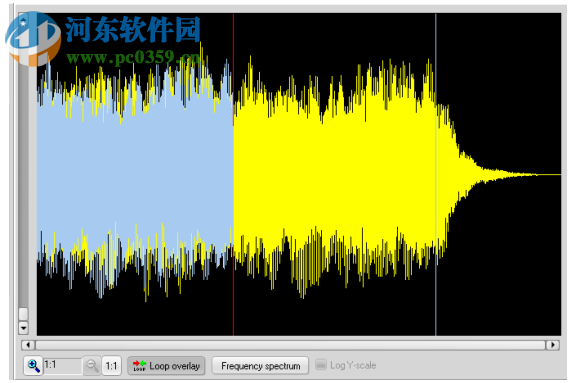Click the gray loop end marker line
Image resolution: width=575 pixels, height=383 pixels.
click(x=436, y=174)
